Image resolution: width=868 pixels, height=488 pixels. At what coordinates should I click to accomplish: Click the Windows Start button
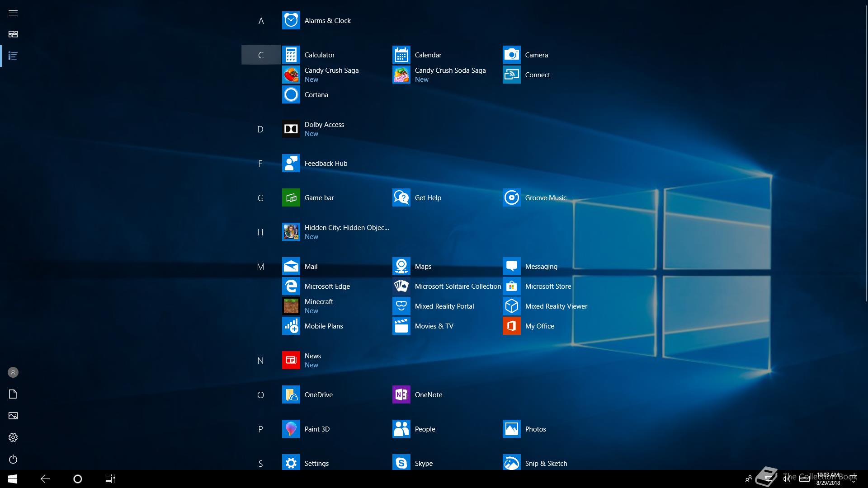(x=13, y=479)
